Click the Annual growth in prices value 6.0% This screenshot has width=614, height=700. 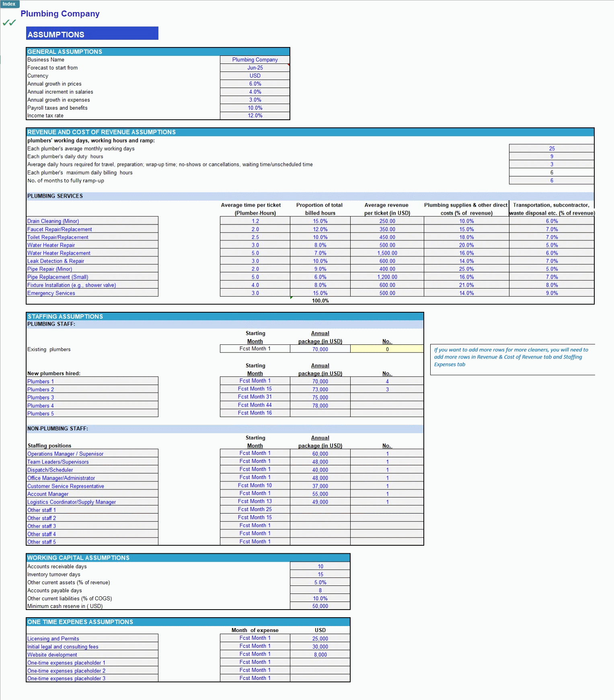click(x=255, y=84)
